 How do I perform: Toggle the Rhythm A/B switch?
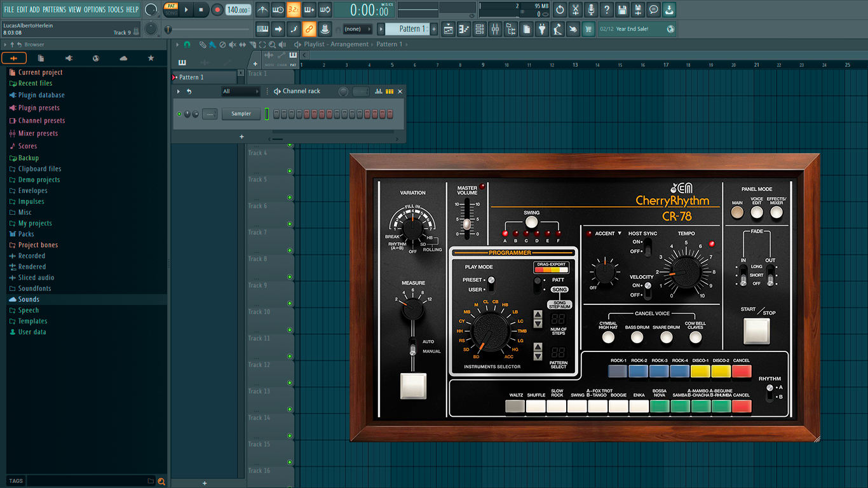tap(770, 392)
